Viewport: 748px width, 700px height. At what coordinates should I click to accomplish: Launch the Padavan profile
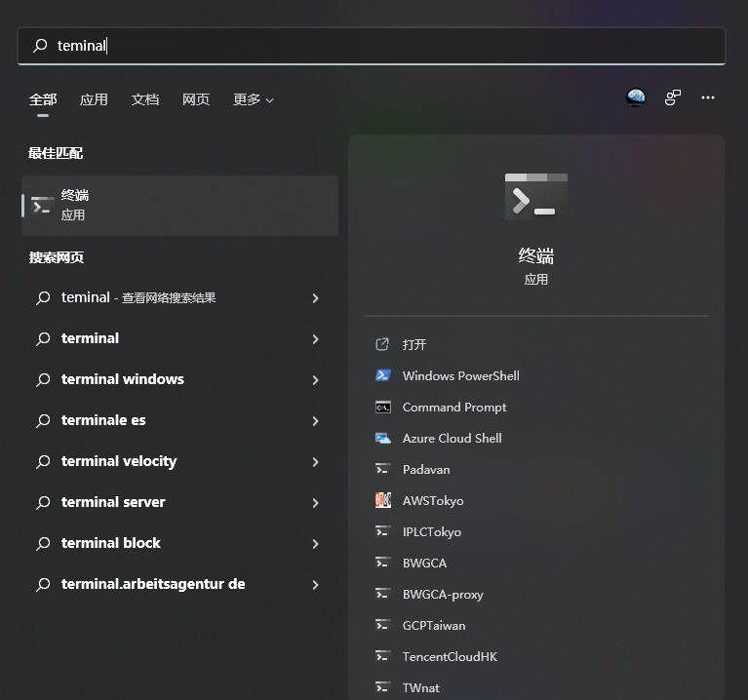click(x=426, y=470)
